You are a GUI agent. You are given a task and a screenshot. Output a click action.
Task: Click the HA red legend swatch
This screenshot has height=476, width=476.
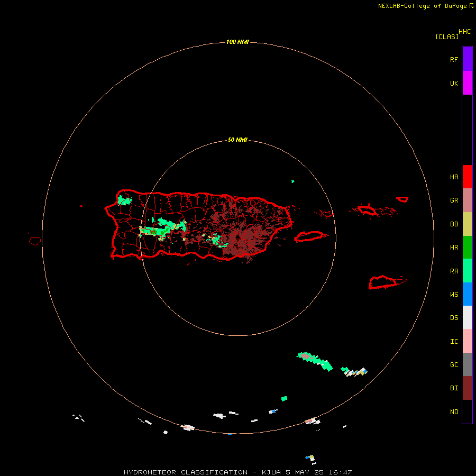click(x=467, y=177)
